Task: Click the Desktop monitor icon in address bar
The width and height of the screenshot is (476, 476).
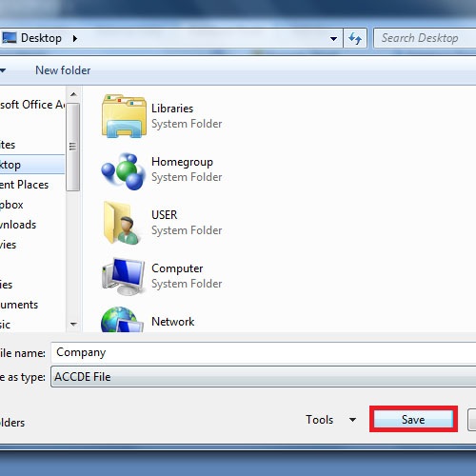Action: (9, 38)
